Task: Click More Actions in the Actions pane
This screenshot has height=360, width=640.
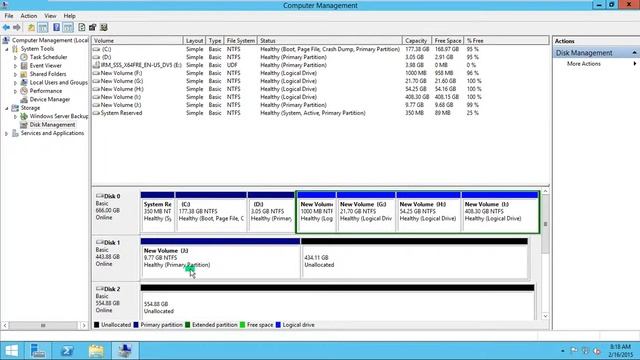Action: pos(584,64)
